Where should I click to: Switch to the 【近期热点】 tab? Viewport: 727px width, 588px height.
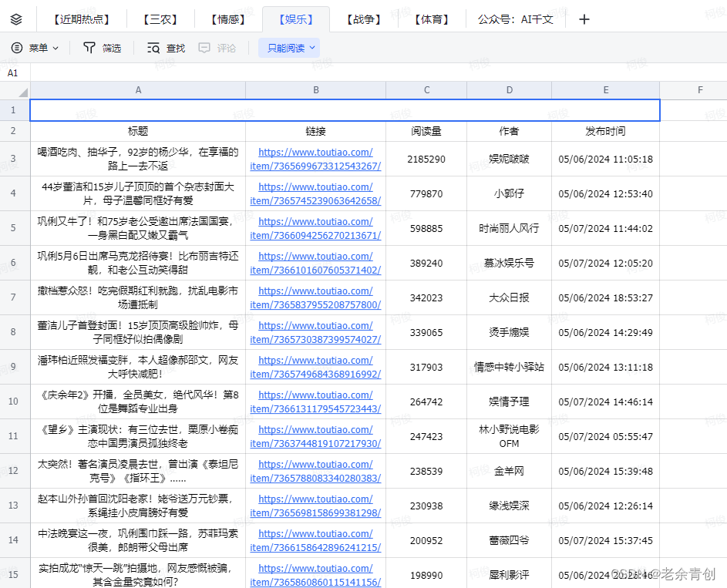click(82, 19)
